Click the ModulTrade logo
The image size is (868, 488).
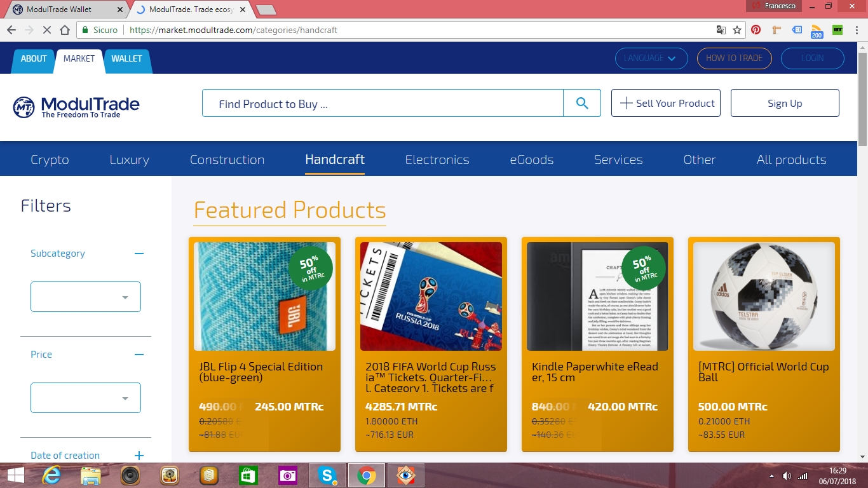(x=76, y=107)
